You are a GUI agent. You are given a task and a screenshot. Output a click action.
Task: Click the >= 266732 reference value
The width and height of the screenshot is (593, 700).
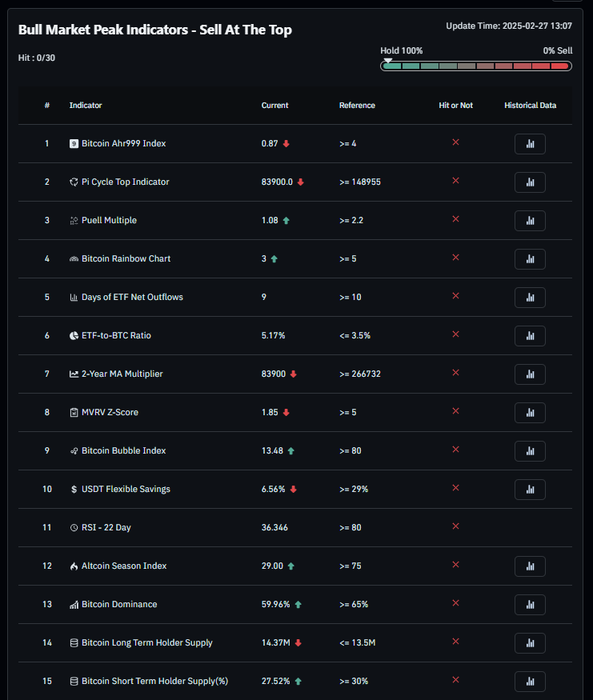360,374
